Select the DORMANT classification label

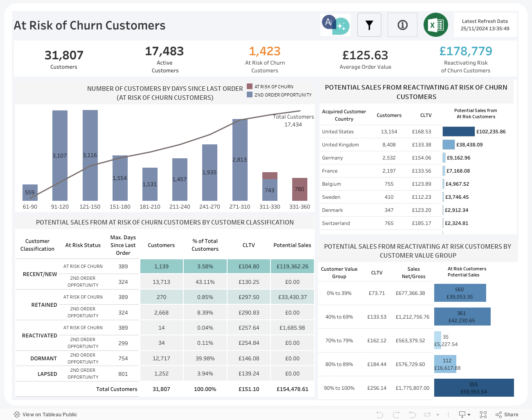[43, 358]
